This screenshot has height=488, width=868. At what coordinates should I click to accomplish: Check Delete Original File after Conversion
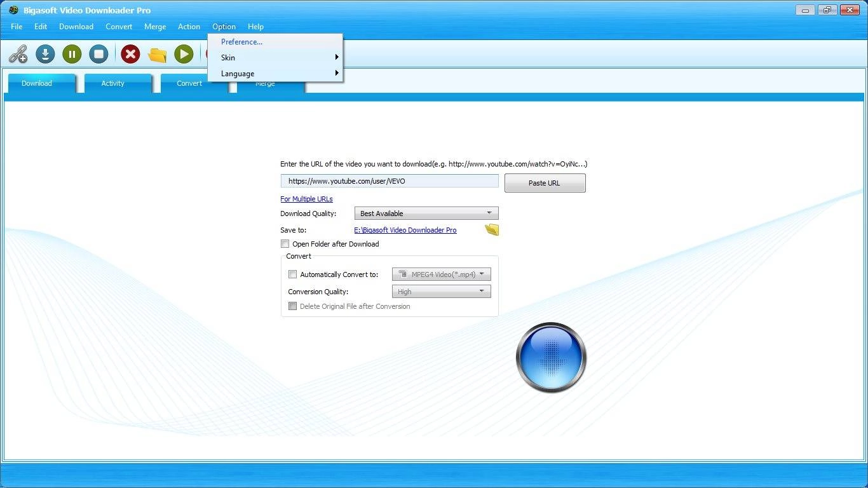pyautogui.click(x=292, y=306)
